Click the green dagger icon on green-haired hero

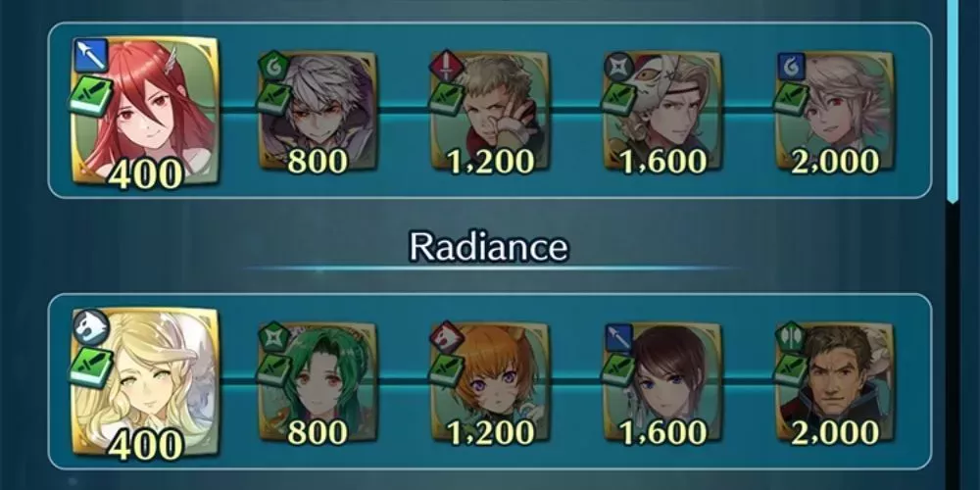(x=272, y=337)
